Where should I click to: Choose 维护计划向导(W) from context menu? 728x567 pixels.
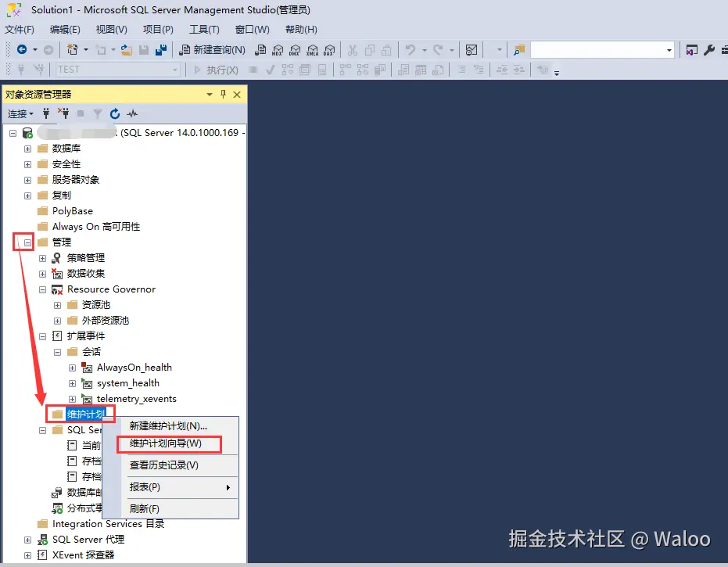click(x=170, y=443)
